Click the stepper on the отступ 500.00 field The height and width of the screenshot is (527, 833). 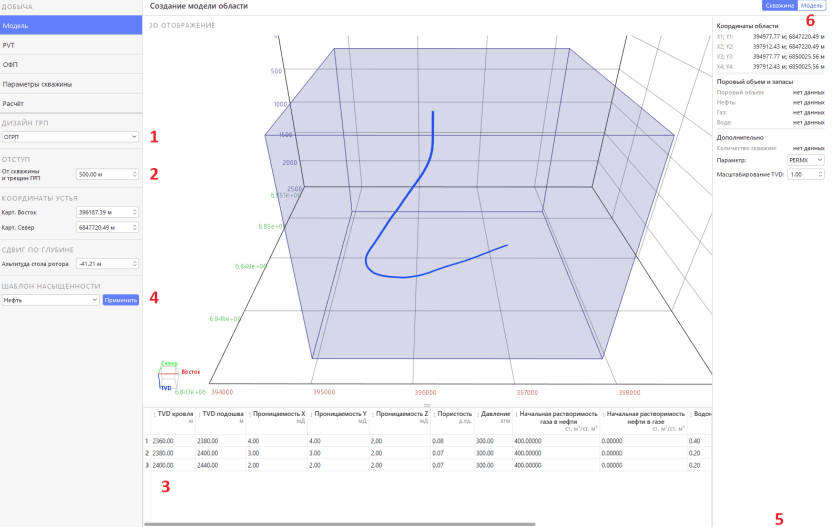coord(133,174)
